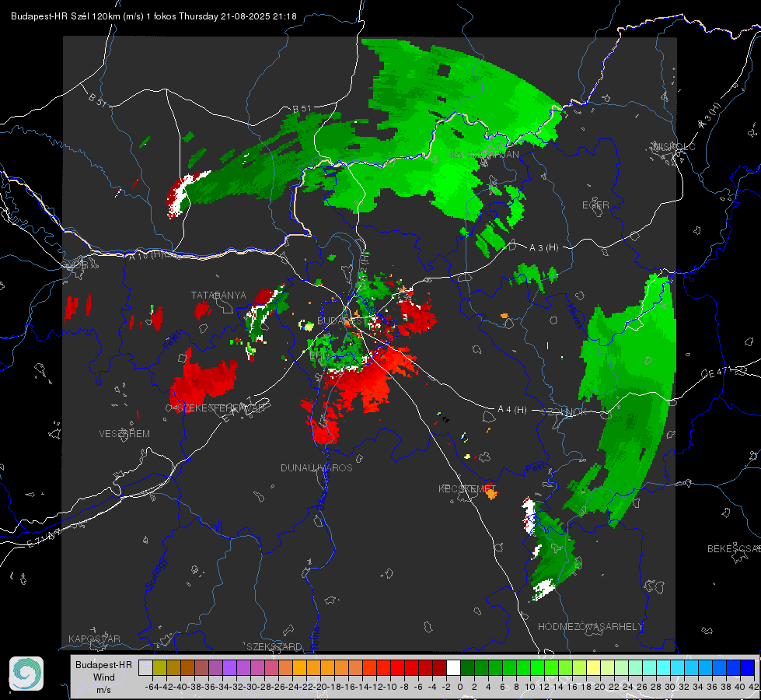
Task: Click the radar title with timestamp 21:18
Action: point(153,16)
